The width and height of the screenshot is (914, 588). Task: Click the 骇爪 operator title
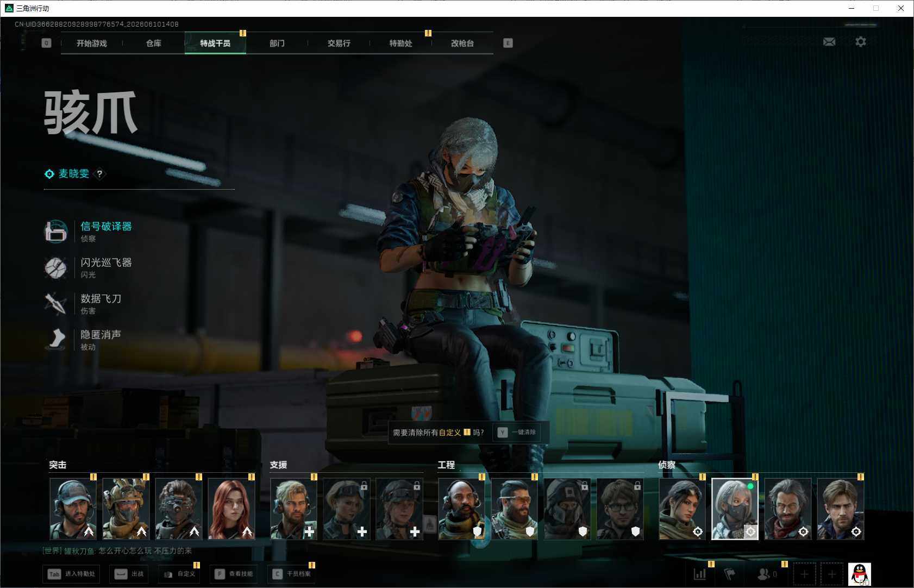pyautogui.click(x=91, y=112)
